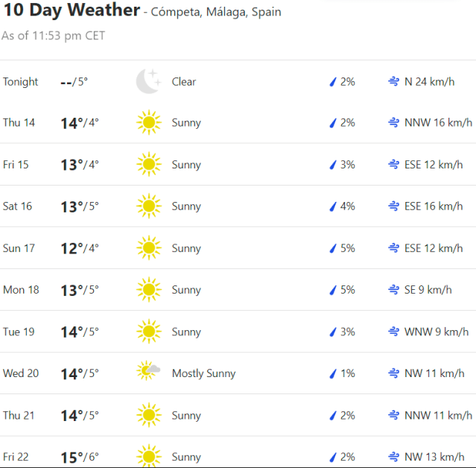Click the wind icon beside SE 9 km/h
Image resolution: width=476 pixels, height=468 pixels.
click(x=393, y=290)
